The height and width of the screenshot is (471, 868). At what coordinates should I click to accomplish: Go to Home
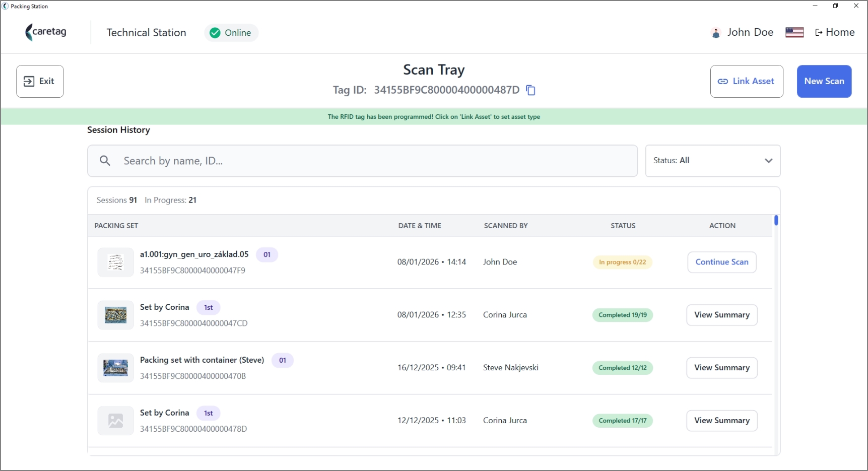coord(835,32)
